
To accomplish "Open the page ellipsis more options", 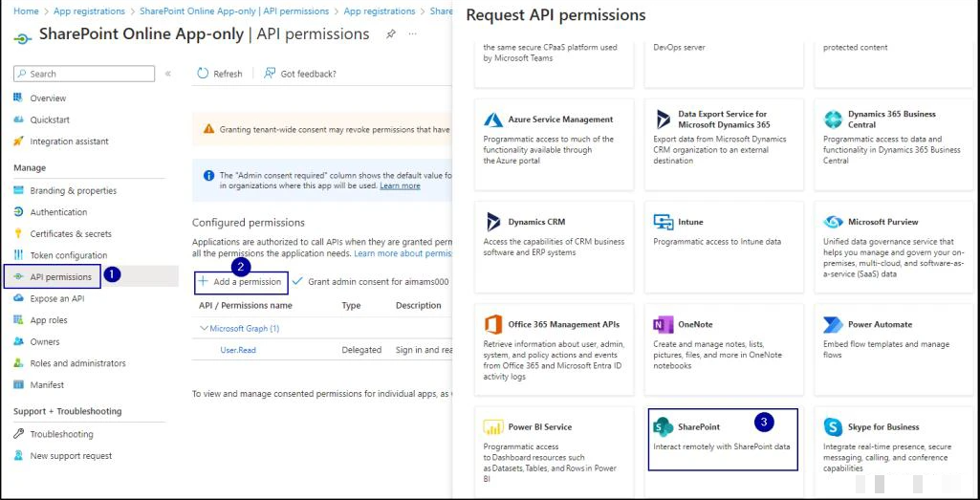I will [x=413, y=34].
